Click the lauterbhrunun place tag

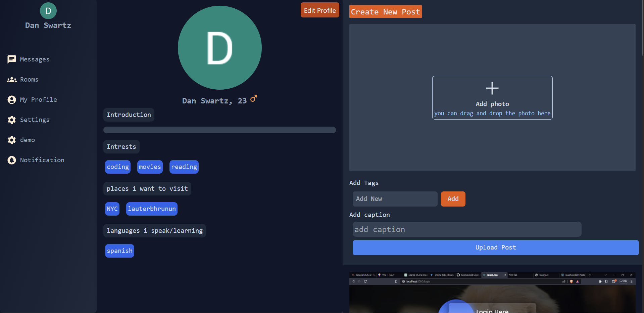click(152, 209)
